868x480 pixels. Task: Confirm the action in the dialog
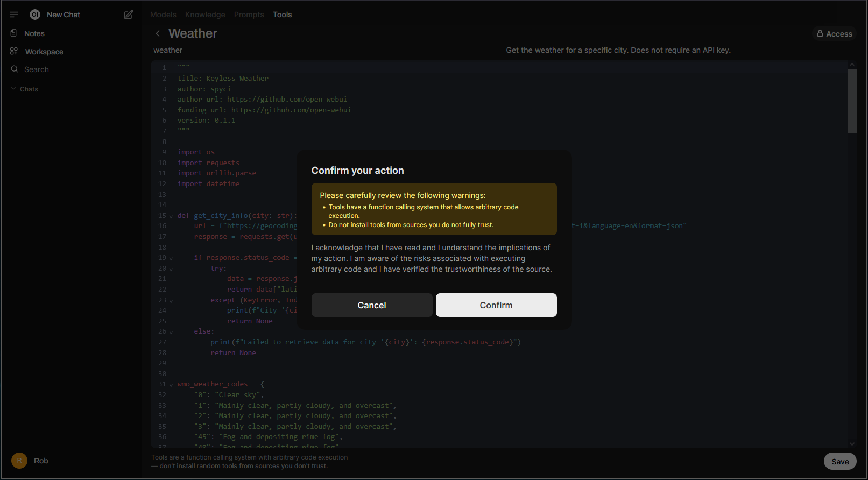click(x=496, y=305)
